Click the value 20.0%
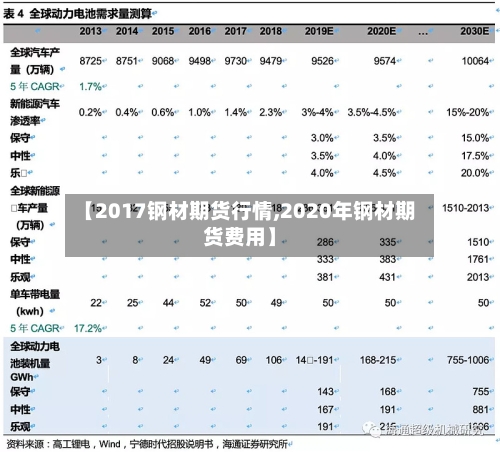Viewport: 500px width, 452px height. click(x=475, y=173)
